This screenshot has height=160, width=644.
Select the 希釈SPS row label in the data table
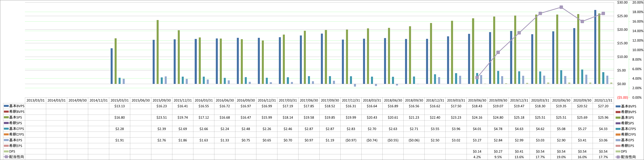point(16,123)
